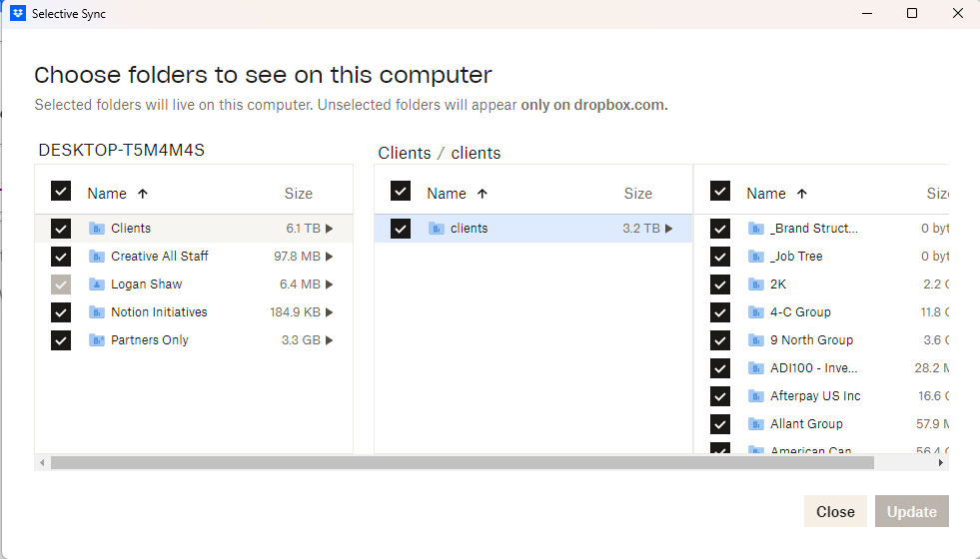Select the 9 North Group row name
This screenshot has height=559, width=980.
tap(811, 340)
